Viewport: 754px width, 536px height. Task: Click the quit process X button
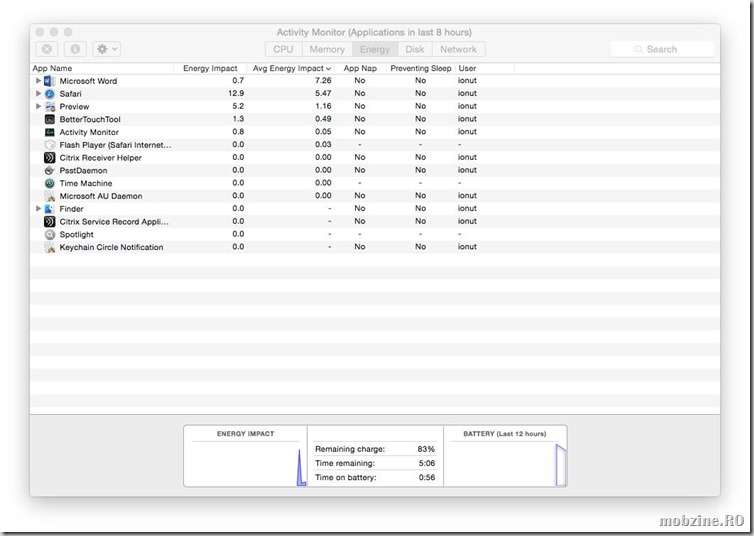coord(47,49)
